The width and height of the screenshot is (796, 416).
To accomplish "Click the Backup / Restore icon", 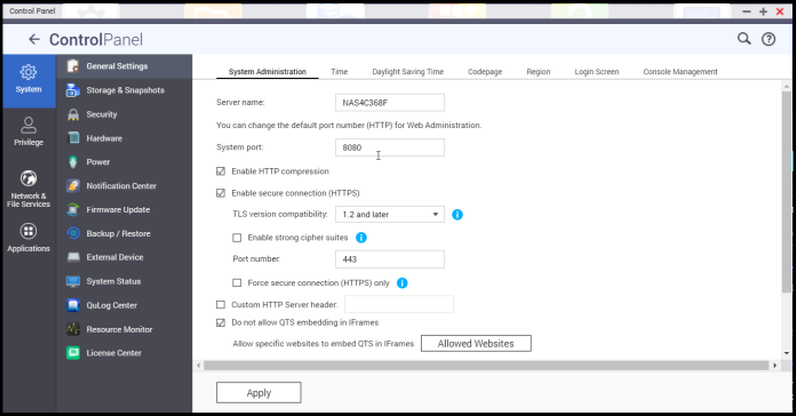I will tap(73, 233).
